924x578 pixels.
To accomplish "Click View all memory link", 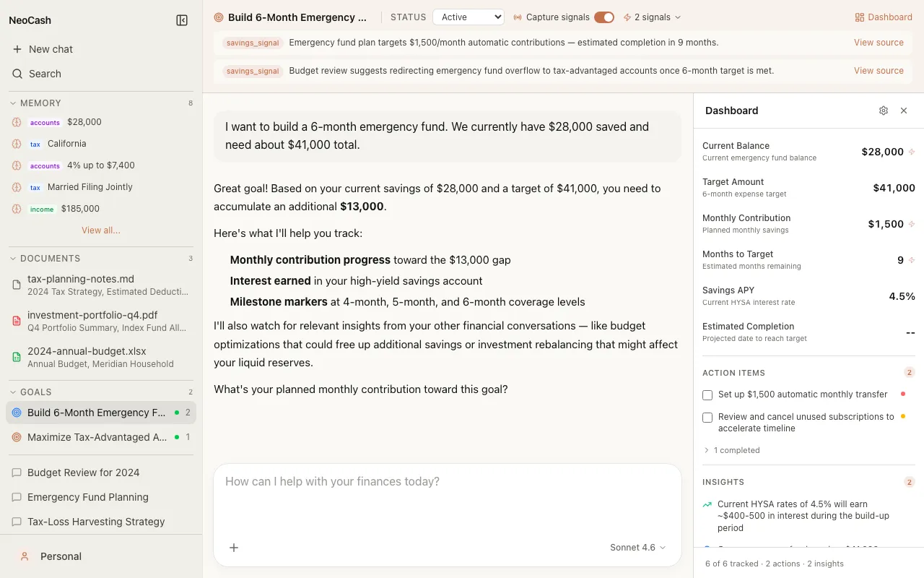I will pos(101,230).
